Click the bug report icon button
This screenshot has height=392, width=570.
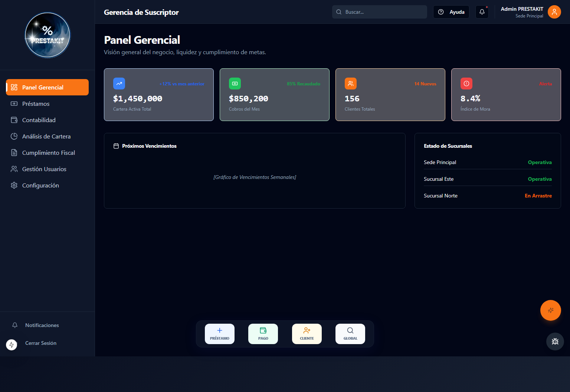555,342
